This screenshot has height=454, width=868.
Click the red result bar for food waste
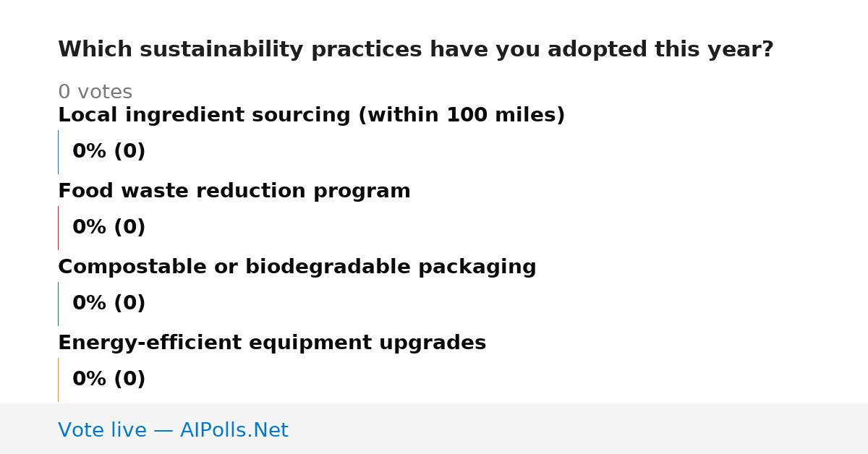click(x=58, y=228)
